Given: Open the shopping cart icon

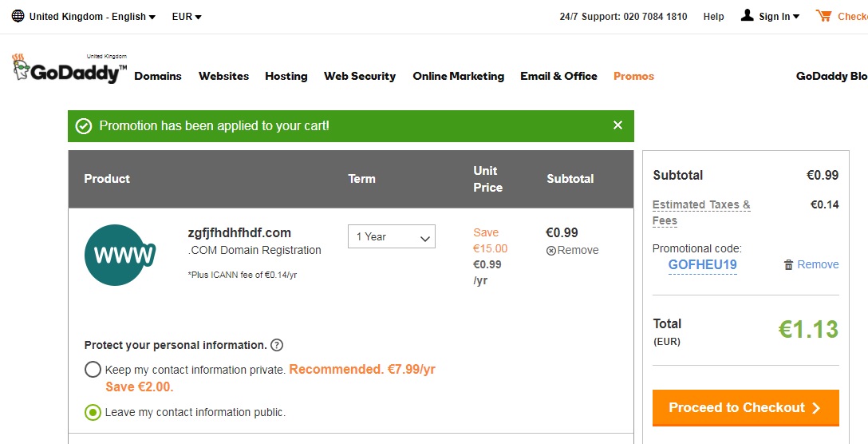Looking at the screenshot, I should 823,16.
